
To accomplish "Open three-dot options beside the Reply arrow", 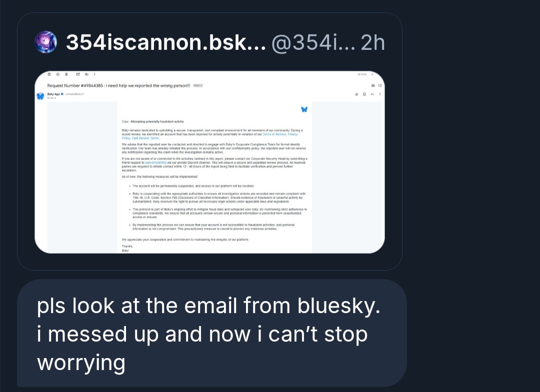I will pos(380,94).
